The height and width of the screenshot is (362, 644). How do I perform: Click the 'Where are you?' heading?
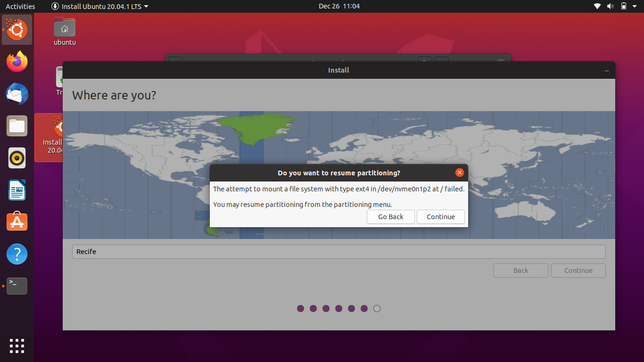[114, 95]
